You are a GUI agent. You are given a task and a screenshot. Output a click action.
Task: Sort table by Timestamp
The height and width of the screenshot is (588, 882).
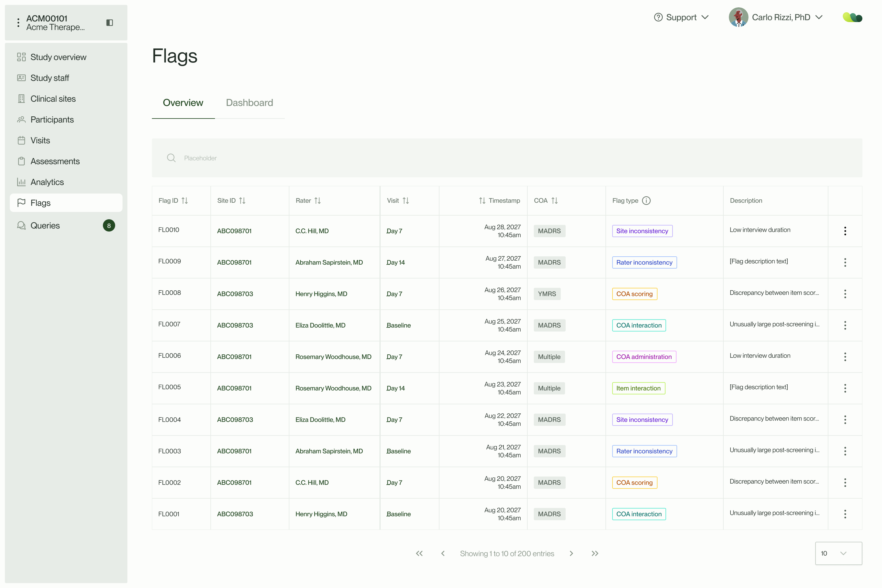(482, 201)
